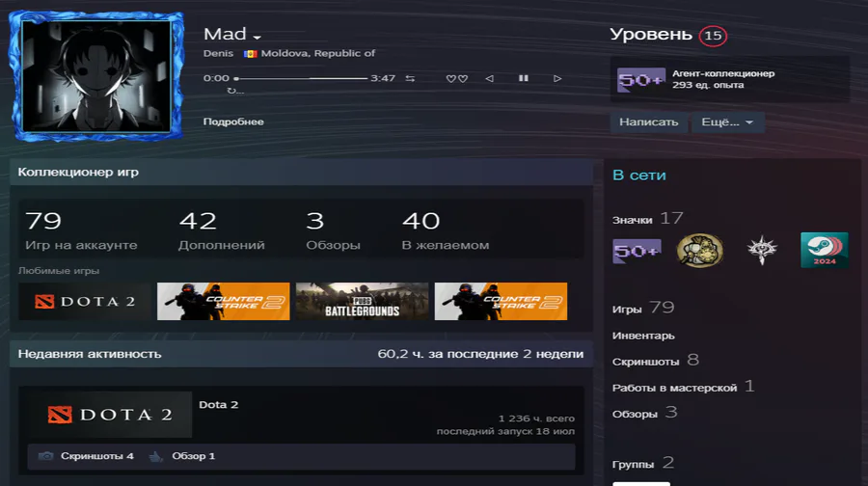Open the sidebar Скриншоты 8 link
868x486 pixels.
tap(656, 361)
